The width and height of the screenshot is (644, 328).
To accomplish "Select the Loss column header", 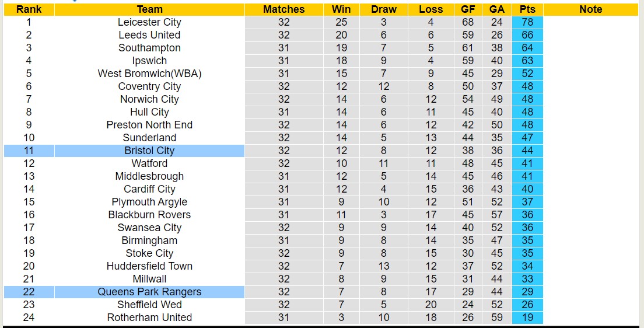I will (x=431, y=9).
